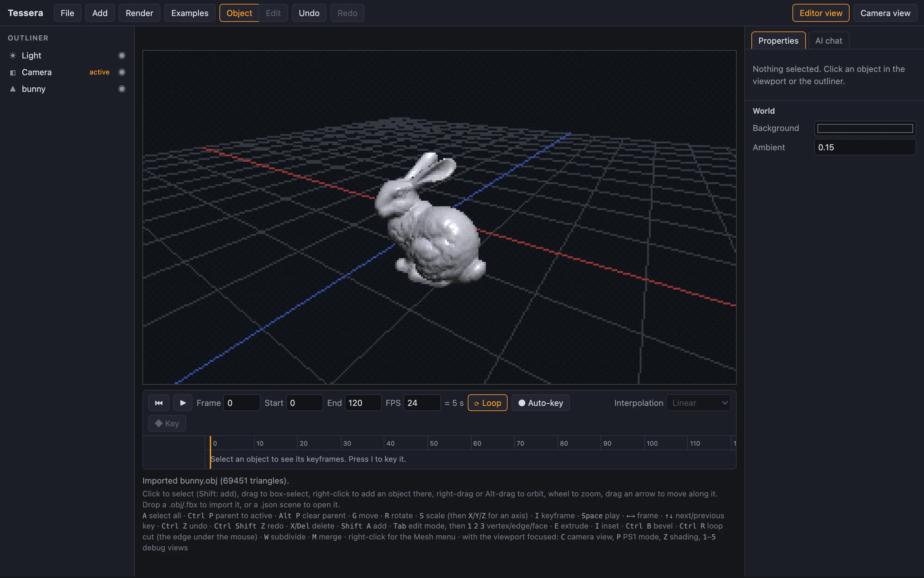The width and height of the screenshot is (924, 578).
Task: Open the Examples menu
Action: [x=190, y=13]
